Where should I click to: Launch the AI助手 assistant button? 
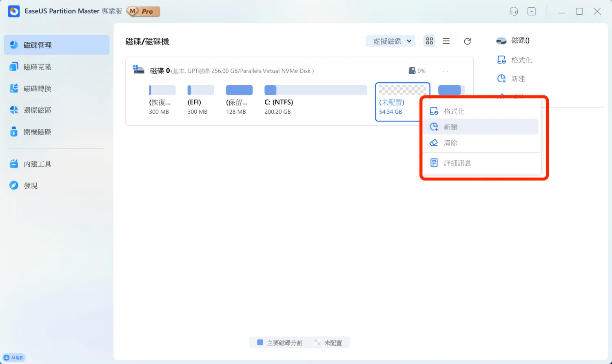[14, 358]
